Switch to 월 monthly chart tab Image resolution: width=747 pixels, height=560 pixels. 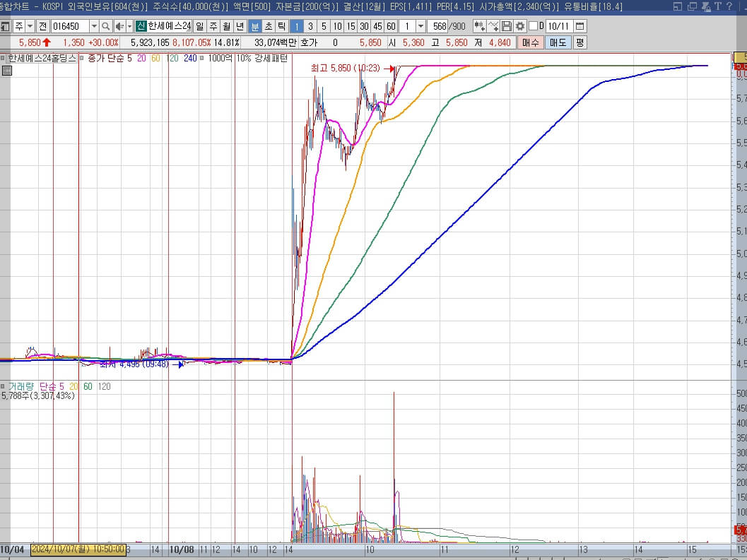[227, 25]
